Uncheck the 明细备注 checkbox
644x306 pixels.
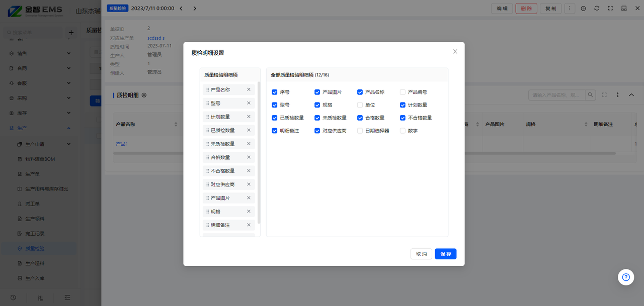275,131
